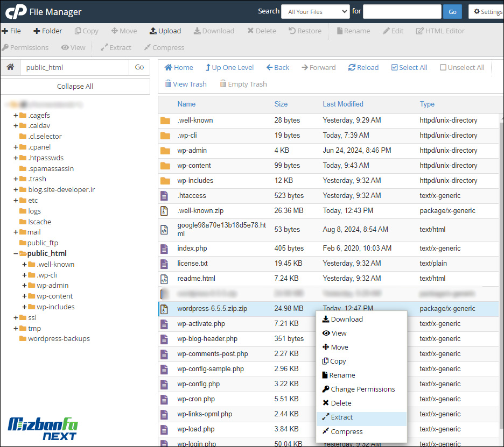Open the HTML Editor tool
Viewport: 504px width, 447px height.
pyautogui.click(x=440, y=31)
